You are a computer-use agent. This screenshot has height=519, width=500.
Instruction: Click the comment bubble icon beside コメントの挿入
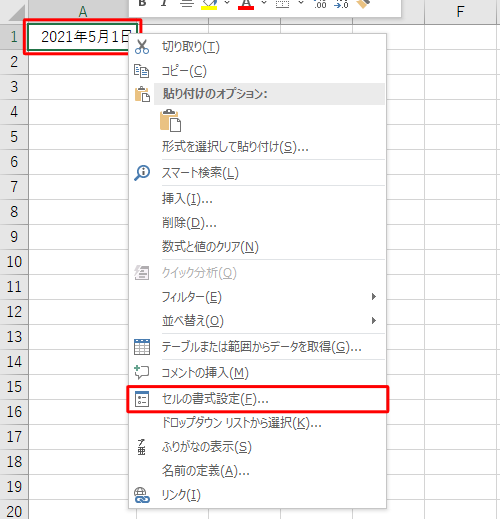tap(142, 372)
